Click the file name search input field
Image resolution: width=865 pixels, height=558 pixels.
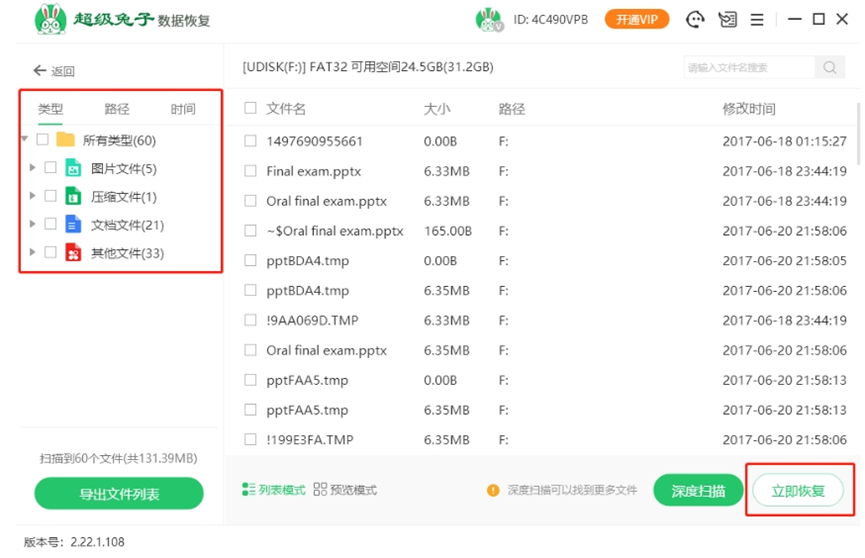[x=750, y=68]
